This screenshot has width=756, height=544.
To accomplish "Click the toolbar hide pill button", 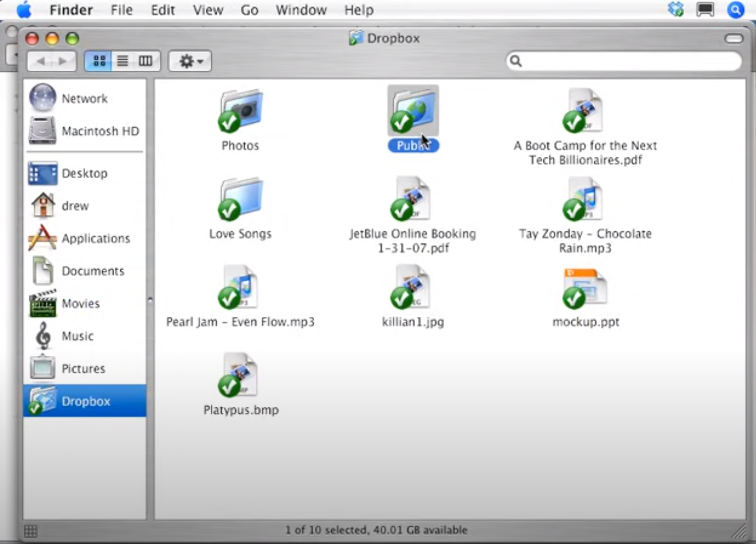I will (733, 38).
